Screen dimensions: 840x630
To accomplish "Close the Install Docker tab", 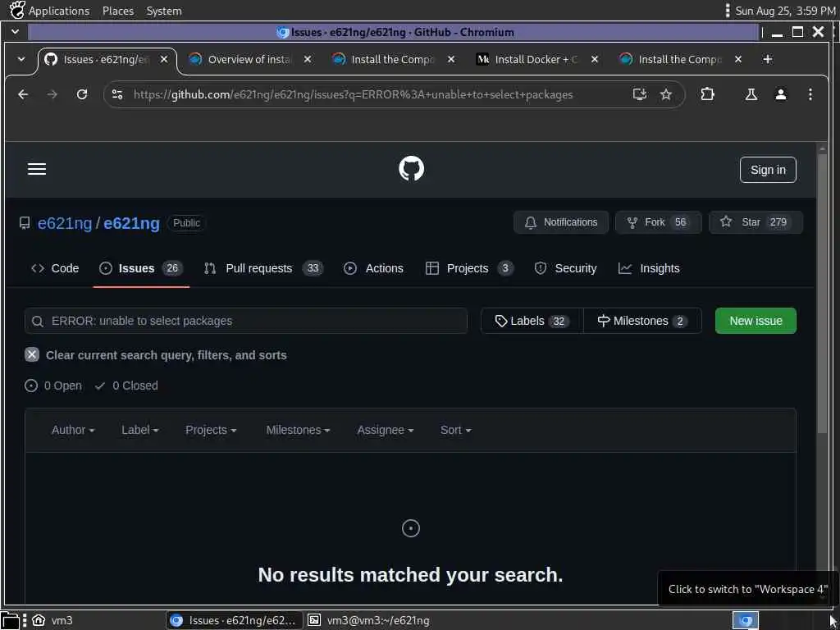I will click(x=595, y=59).
